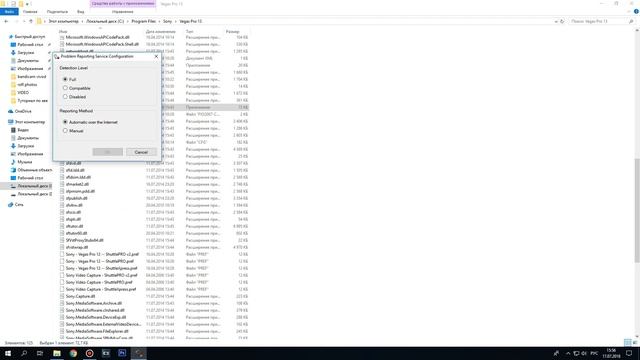
Task: Open Google Chrome from the taskbar
Action: click(x=73, y=353)
